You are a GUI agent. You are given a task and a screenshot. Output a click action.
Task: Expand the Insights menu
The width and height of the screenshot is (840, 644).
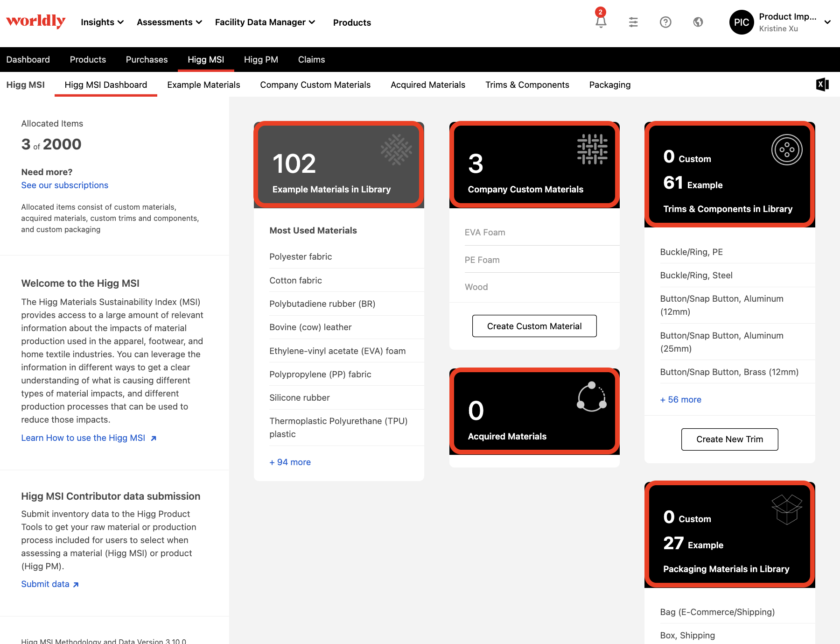pyautogui.click(x=102, y=22)
